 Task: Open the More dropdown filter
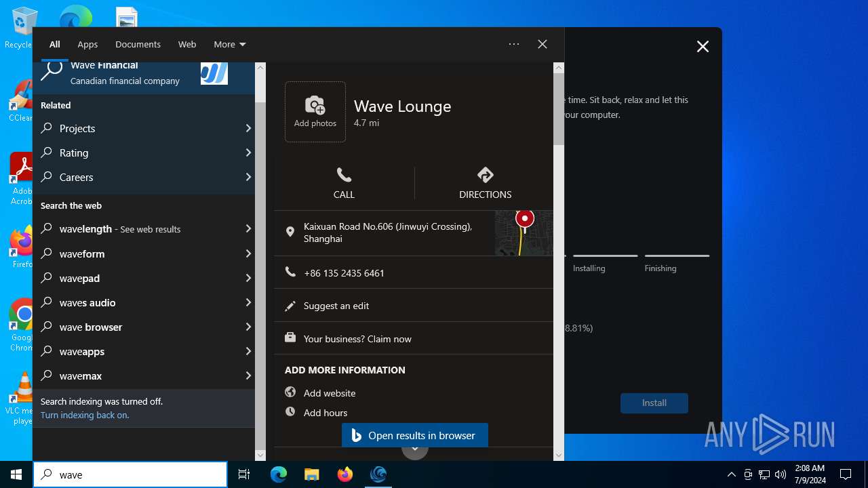point(230,44)
